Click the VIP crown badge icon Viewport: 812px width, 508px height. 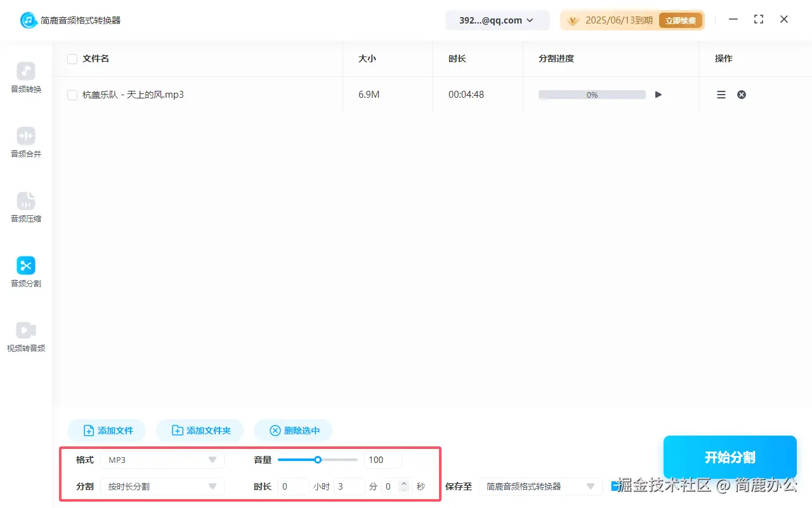pyautogui.click(x=573, y=20)
